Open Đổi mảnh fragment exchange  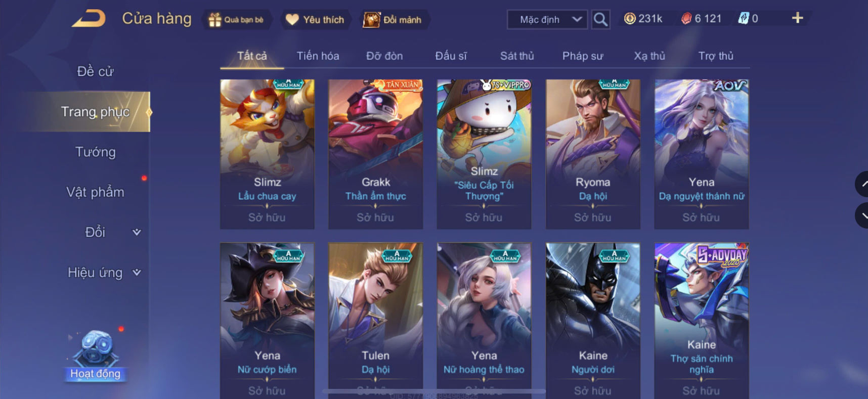[x=393, y=20]
